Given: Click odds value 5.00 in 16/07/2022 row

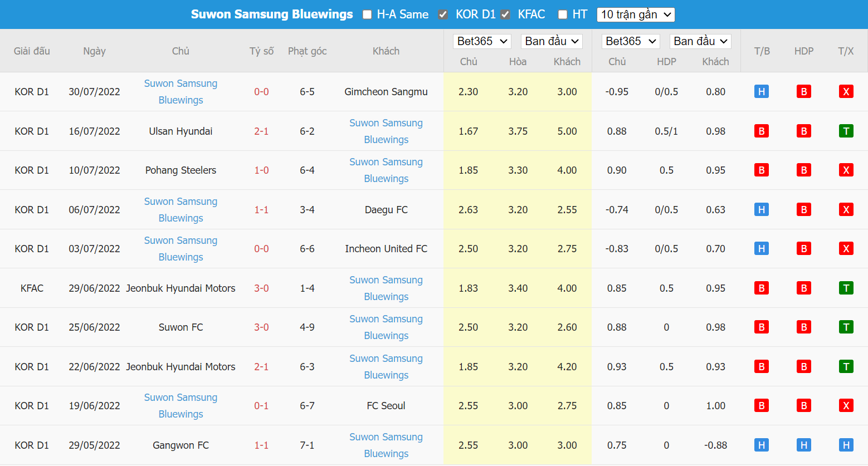Looking at the screenshot, I should pyautogui.click(x=567, y=131).
